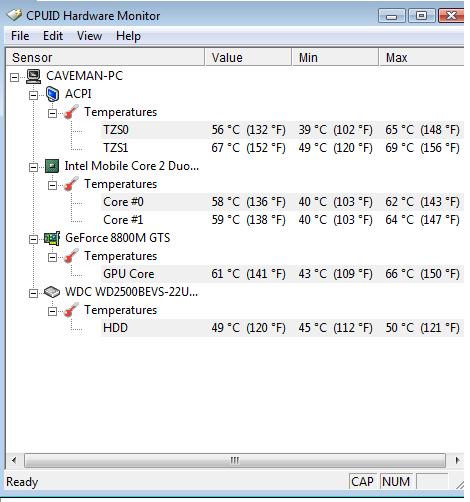Minimize the Hardware Monitor window
Viewport: 470px width, 502px height.
392,16
